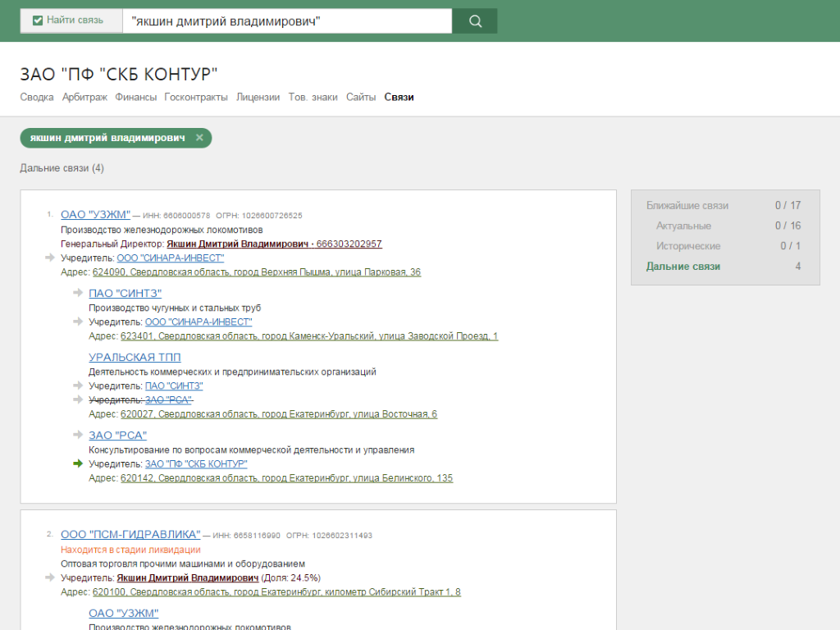Click the Екатеринбург, улица Белинского, 135 address
The width and height of the screenshot is (840, 630).
click(286, 478)
